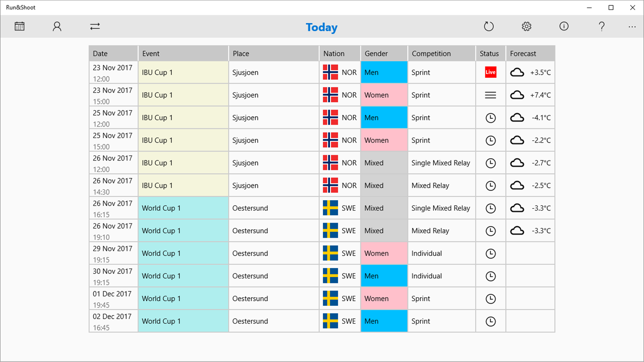
Task: Click the Event column header
Action: pyautogui.click(x=183, y=53)
